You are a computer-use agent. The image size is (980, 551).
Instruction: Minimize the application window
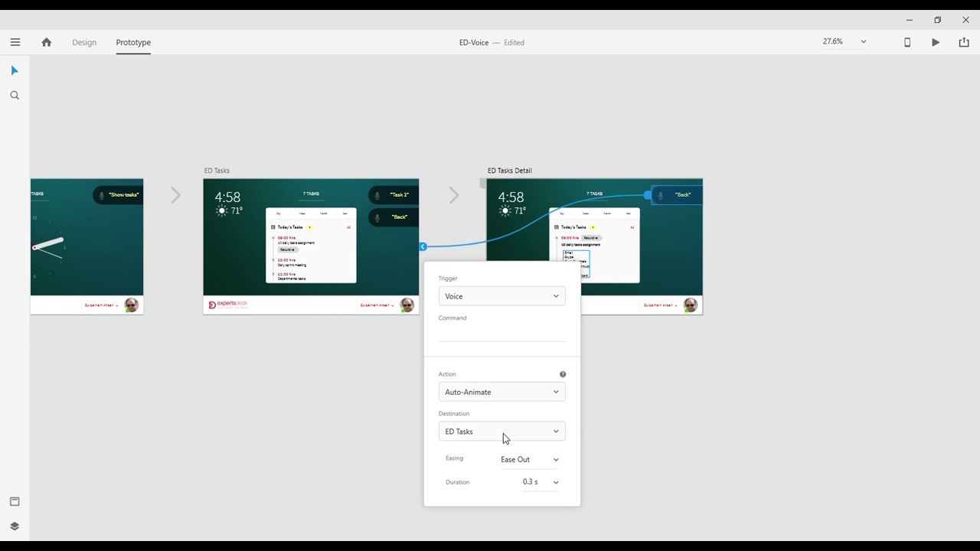coord(910,20)
